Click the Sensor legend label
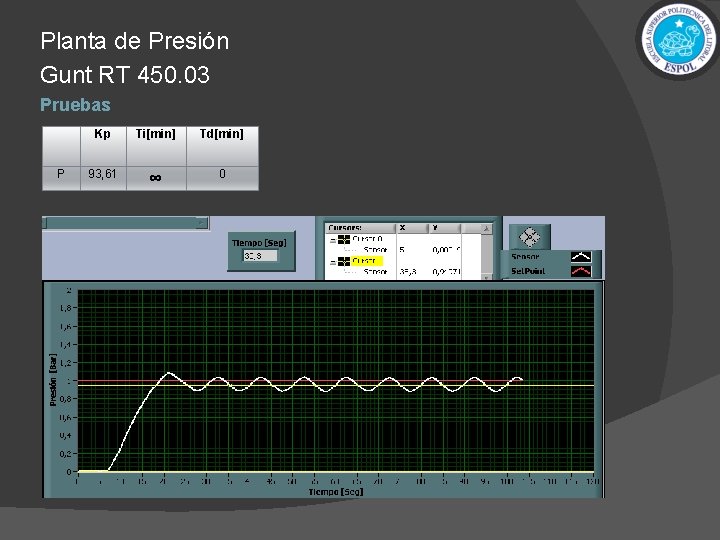The height and width of the screenshot is (540, 720). click(525, 257)
